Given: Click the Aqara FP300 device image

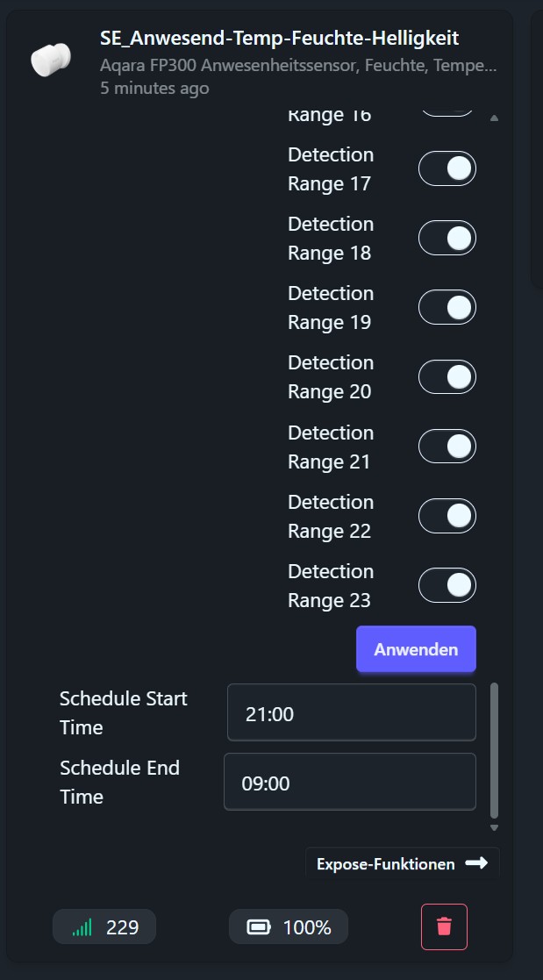Looking at the screenshot, I should (49, 60).
